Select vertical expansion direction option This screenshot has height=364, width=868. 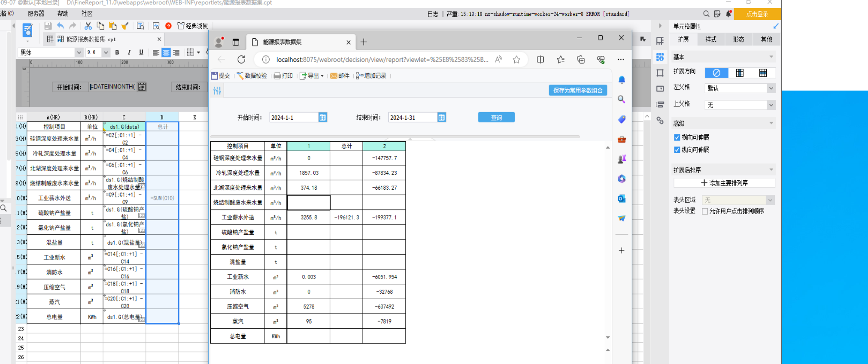[740, 73]
